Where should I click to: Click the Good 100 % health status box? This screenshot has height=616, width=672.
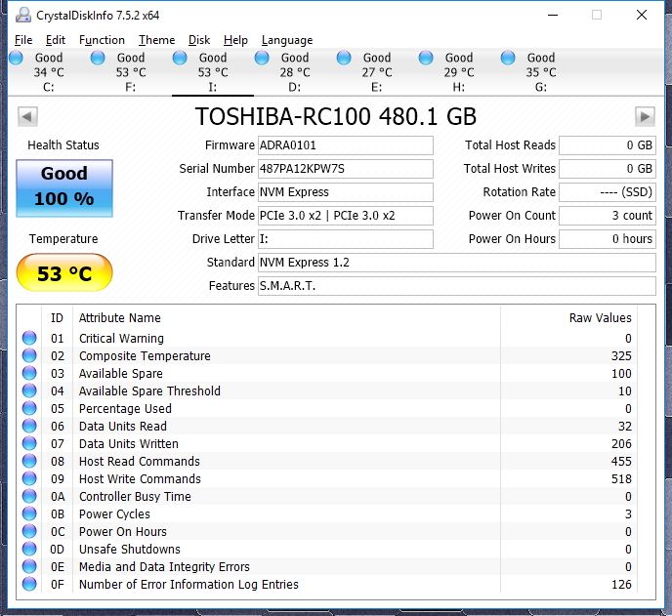click(64, 186)
